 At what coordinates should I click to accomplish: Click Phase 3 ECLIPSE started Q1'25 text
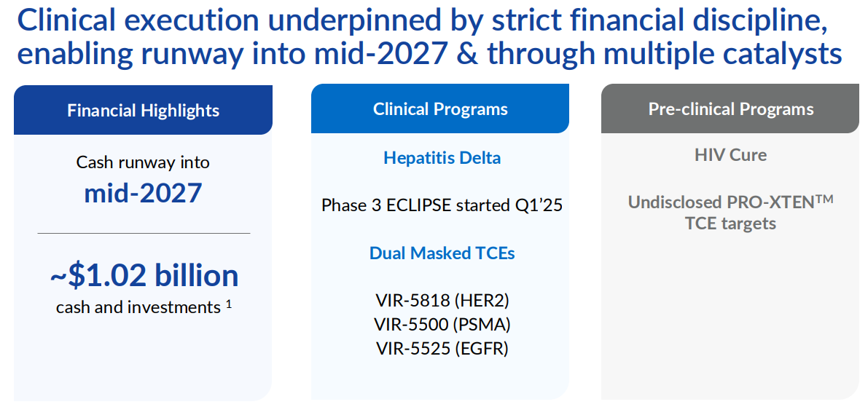click(442, 205)
